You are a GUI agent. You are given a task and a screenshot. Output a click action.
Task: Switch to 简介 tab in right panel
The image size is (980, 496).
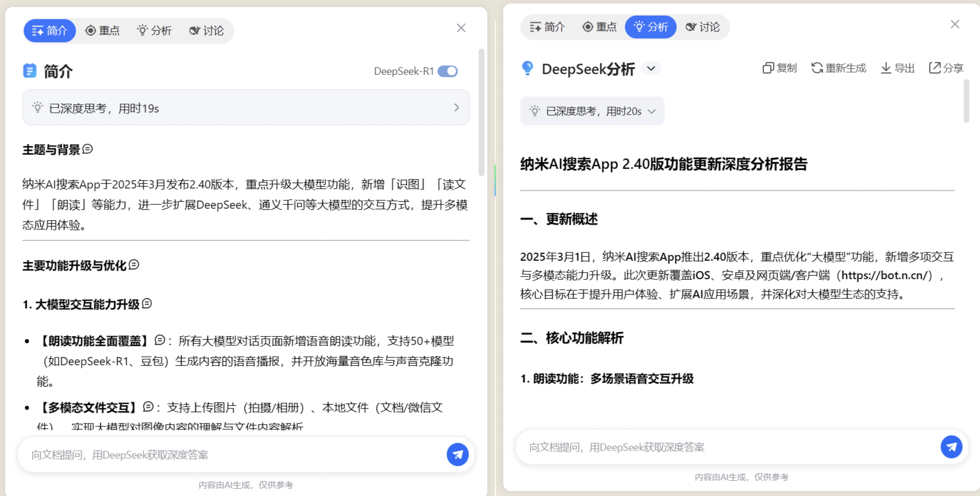(548, 27)
